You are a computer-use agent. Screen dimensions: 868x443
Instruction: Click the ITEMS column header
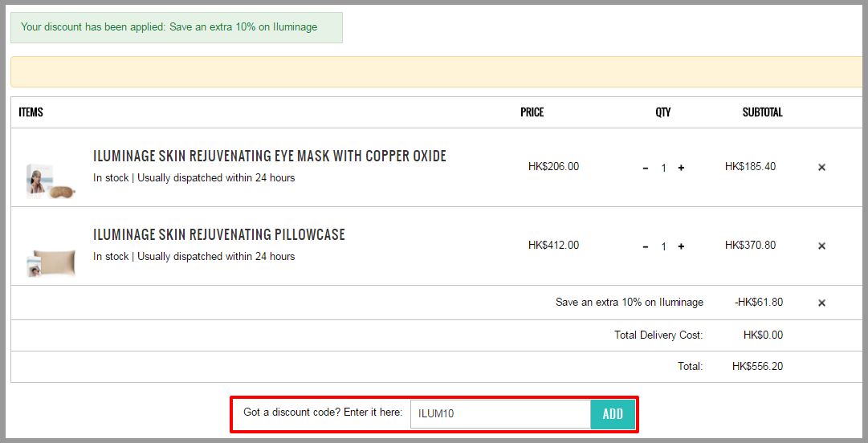tap(31, 112)
